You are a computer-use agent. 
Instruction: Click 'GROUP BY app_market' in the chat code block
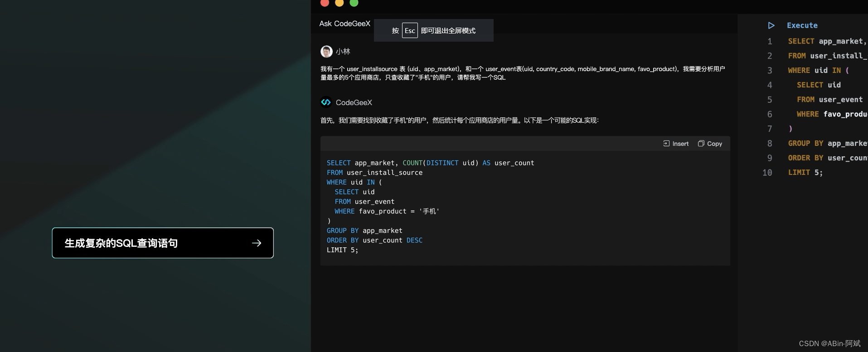click(364, 231)
